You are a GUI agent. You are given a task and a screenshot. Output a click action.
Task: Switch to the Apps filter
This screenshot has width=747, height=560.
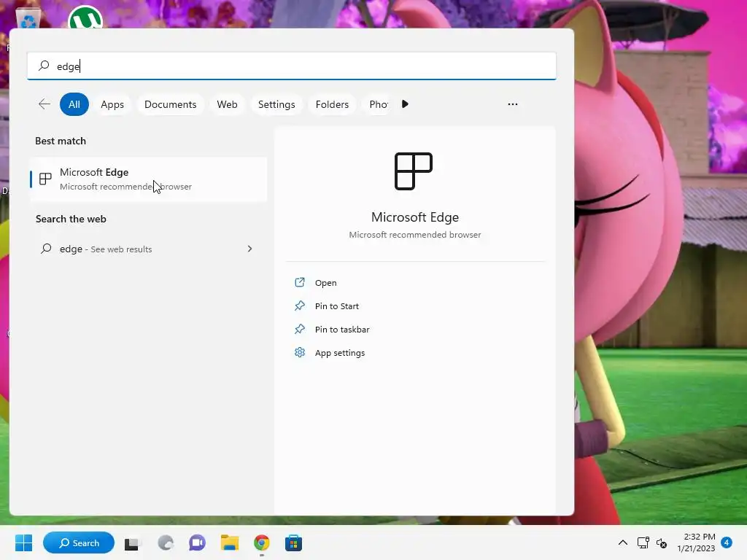(112, 104)
